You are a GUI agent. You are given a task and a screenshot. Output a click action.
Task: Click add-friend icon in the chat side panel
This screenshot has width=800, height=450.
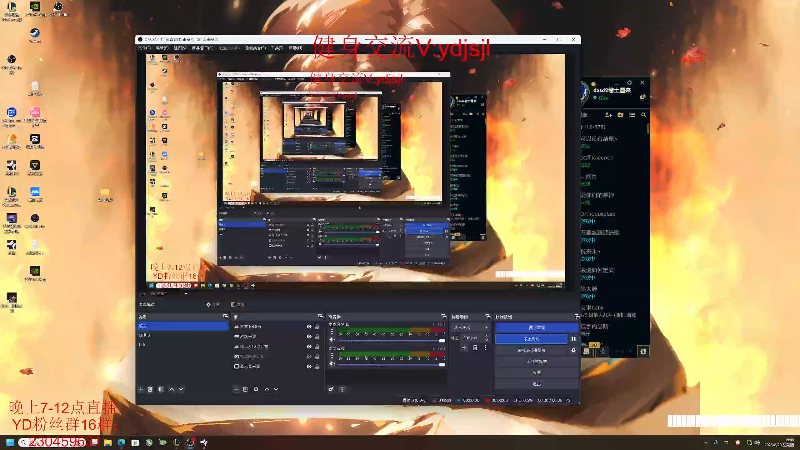point(608,115)
